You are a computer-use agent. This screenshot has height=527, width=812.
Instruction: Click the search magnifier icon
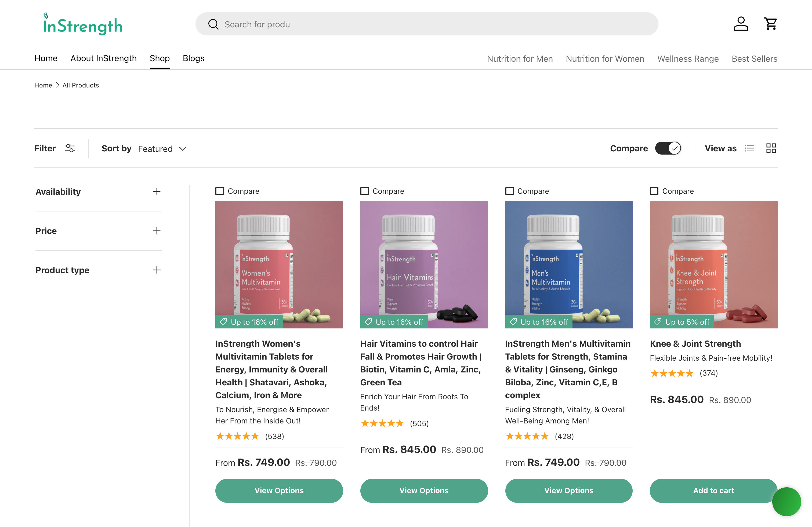[213, 24]
